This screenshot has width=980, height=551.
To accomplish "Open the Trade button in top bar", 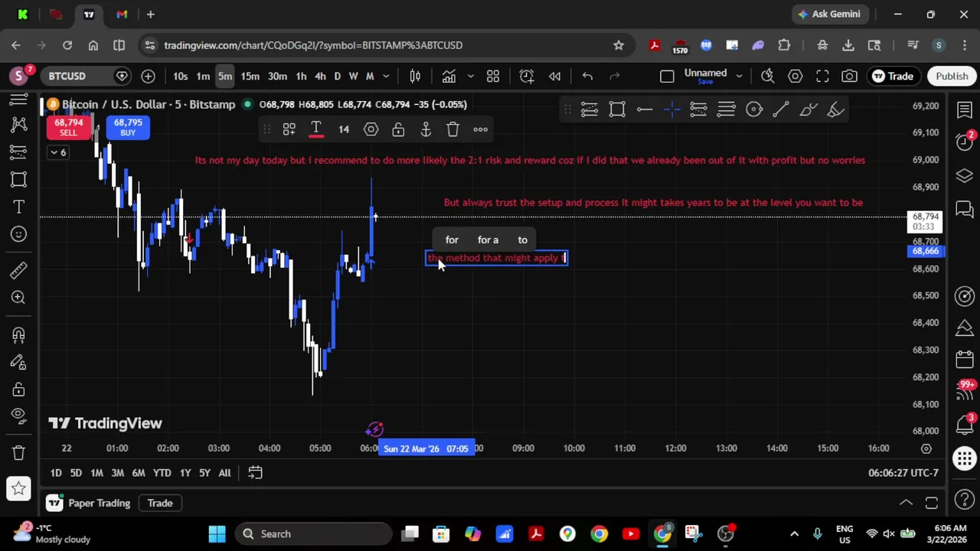I will [892, 76].
